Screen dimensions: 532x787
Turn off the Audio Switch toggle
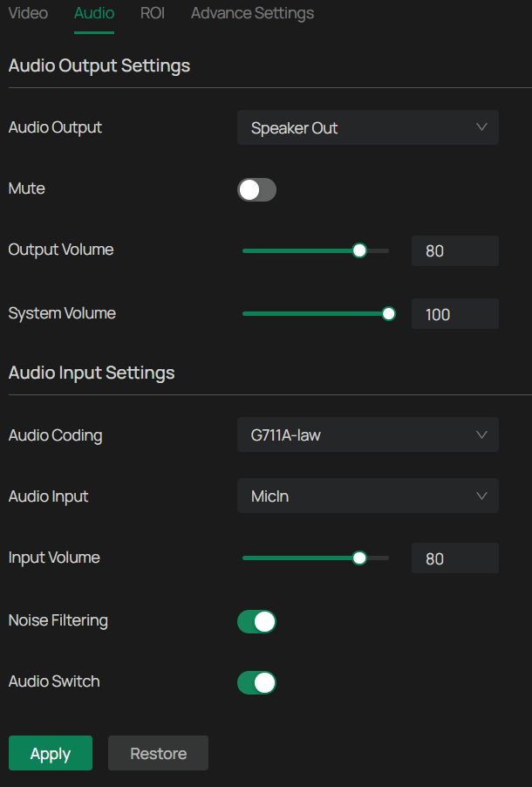pyautogui.click(x=256, y=682)
